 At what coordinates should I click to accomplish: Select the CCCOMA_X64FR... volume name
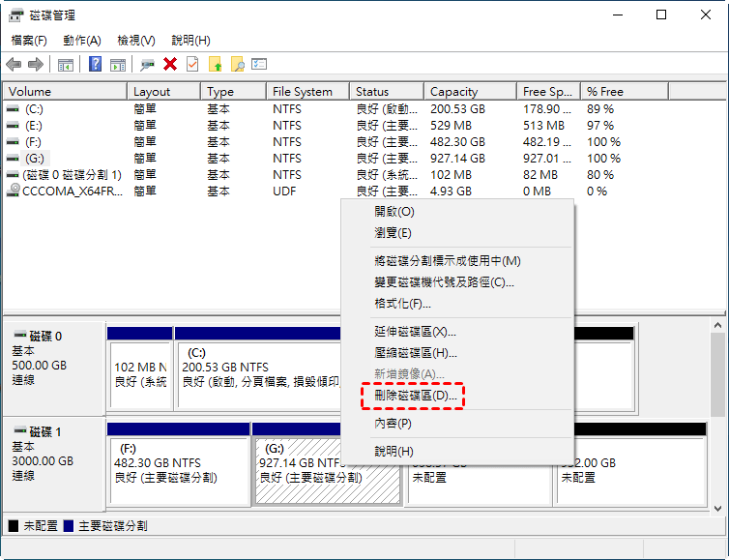click(x=73, y=192)
